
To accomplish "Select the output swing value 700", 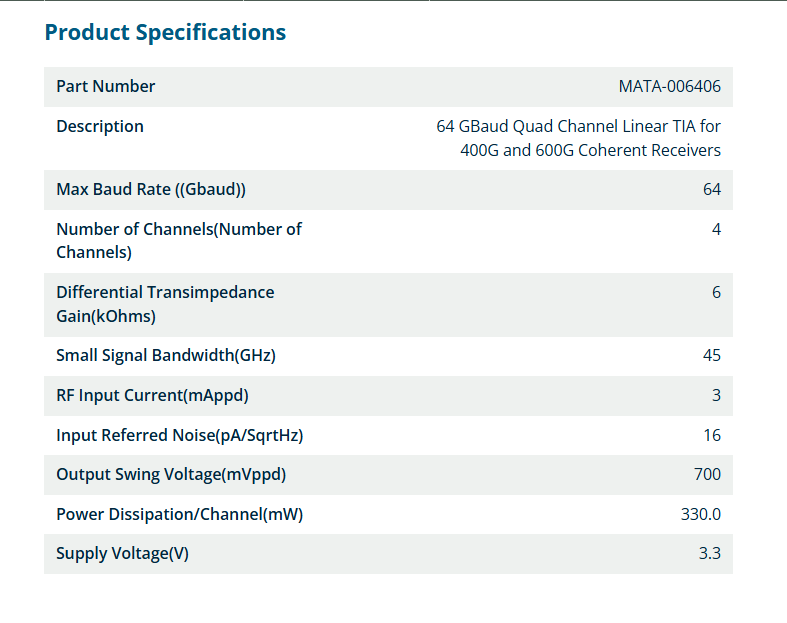I will 707,474.
